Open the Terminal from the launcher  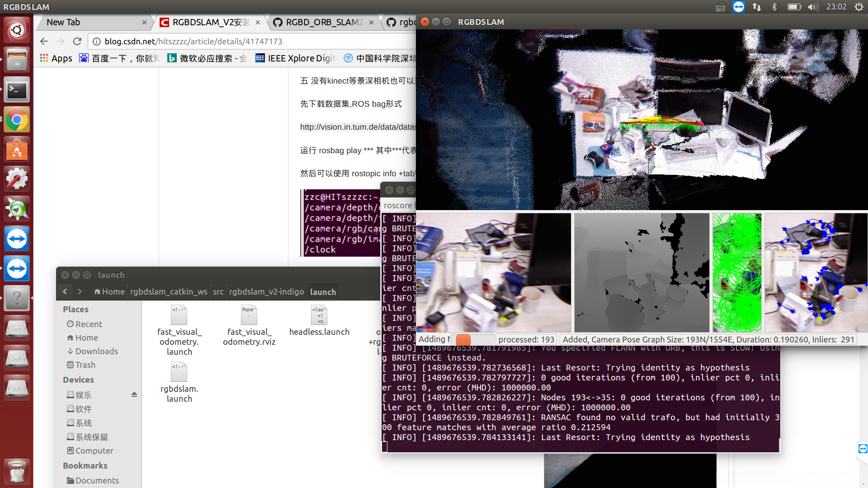[17, 90]
